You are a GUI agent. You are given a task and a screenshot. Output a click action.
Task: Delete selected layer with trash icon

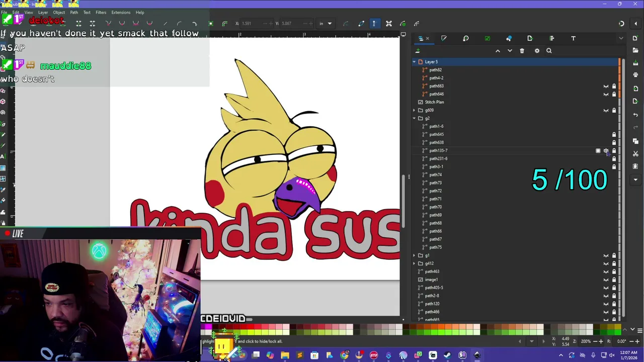(522, 51)
